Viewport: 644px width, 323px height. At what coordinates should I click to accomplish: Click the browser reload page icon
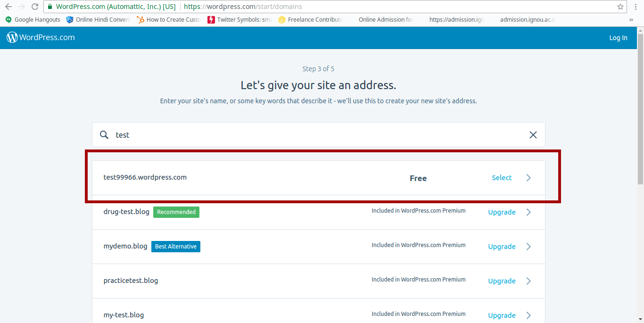[x=34, y=7]
